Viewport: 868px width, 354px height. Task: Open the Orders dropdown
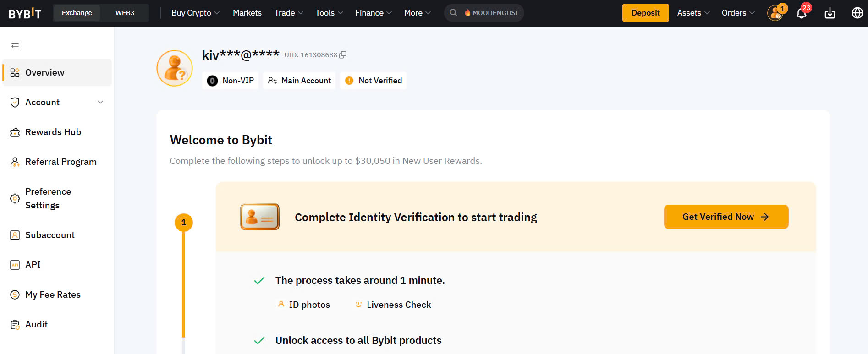(x=738, y=13)
